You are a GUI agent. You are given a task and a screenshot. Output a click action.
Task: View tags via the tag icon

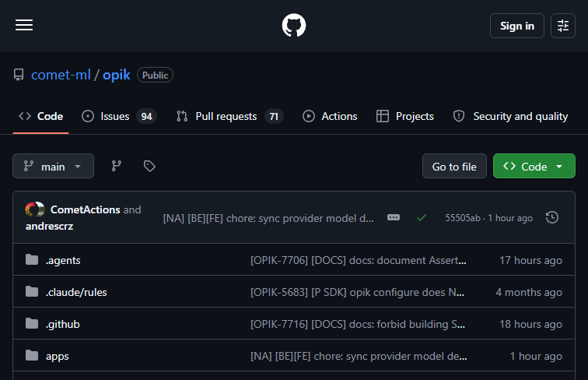click(x=149, y=166)
